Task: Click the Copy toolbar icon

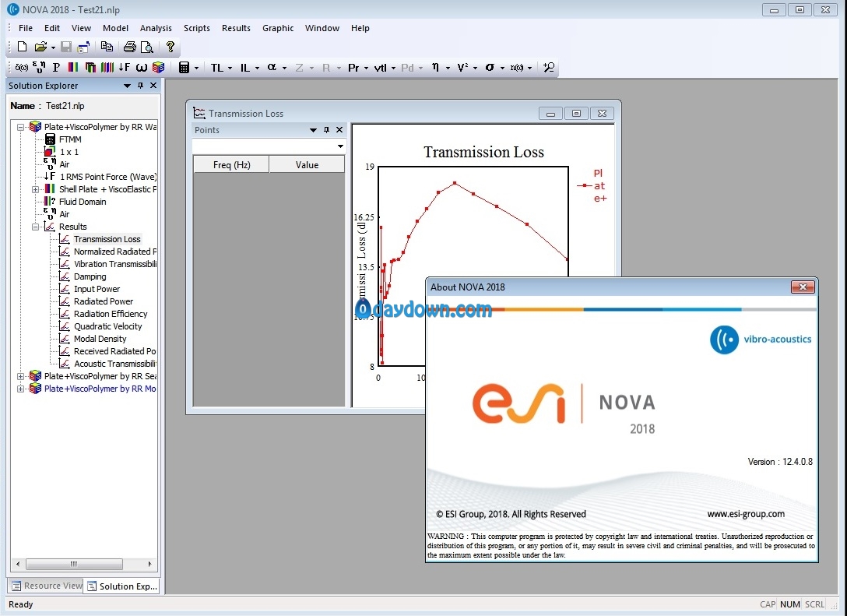Action: coord(107,47)
